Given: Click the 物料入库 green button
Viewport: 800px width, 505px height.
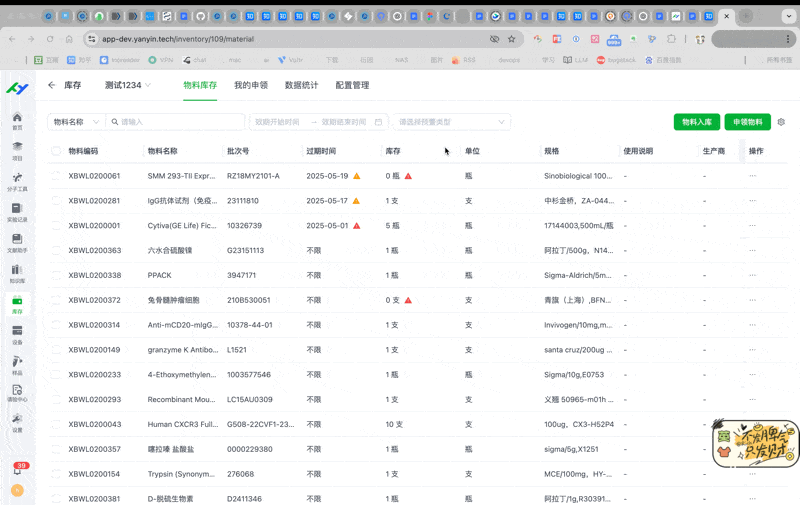Looking at the screenshot, I should pyautogui.click(x=696, y=122).
